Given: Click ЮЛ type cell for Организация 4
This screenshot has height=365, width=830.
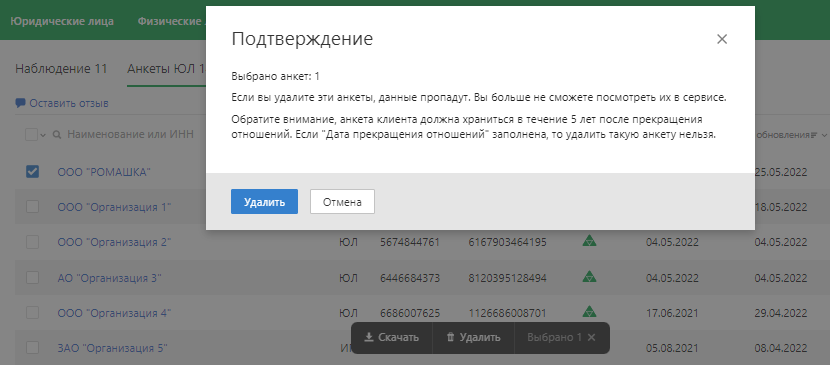Looking at the screenshot, I should click(348, 313).
